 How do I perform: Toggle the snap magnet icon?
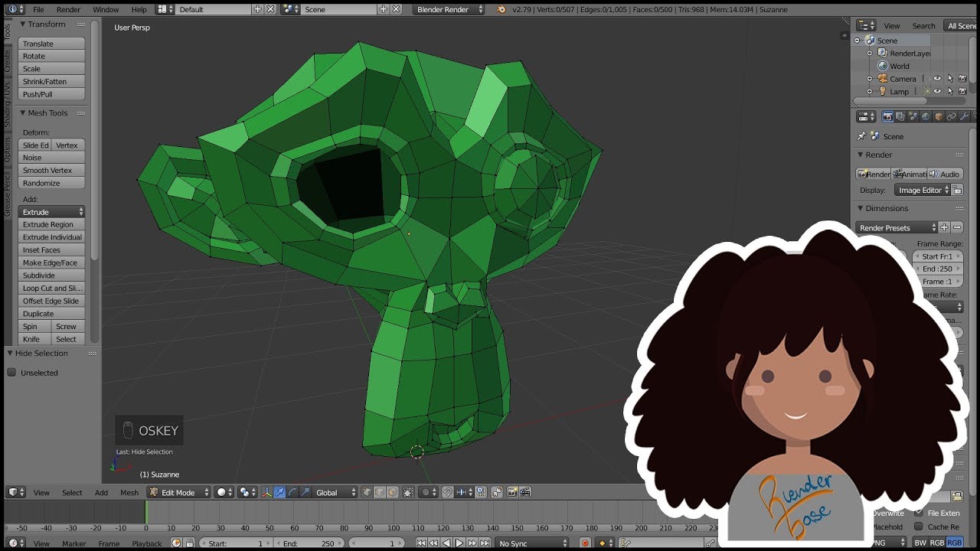pos(448,492)
